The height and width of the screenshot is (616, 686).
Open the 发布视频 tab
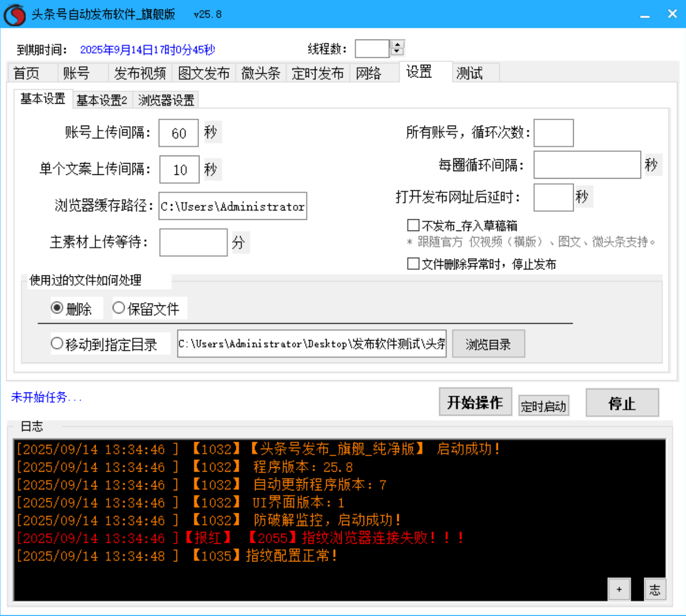(x=140, y=73)
